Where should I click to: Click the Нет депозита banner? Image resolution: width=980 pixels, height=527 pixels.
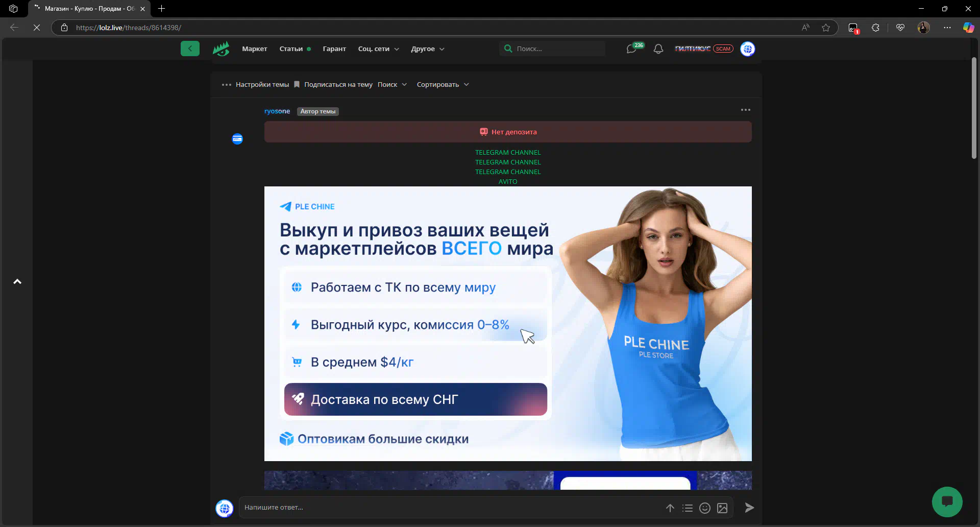[508, 132]
